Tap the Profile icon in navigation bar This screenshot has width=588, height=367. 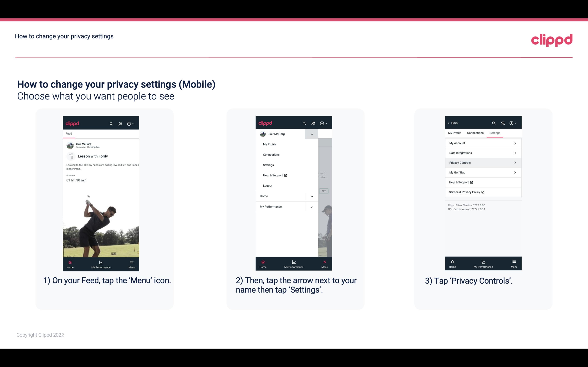[x=120, y=124]
